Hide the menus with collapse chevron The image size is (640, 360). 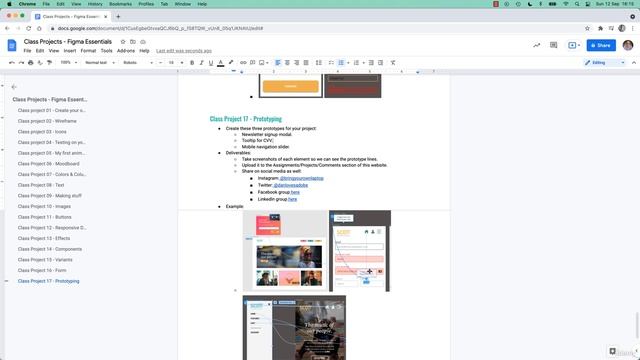[634, 63]
